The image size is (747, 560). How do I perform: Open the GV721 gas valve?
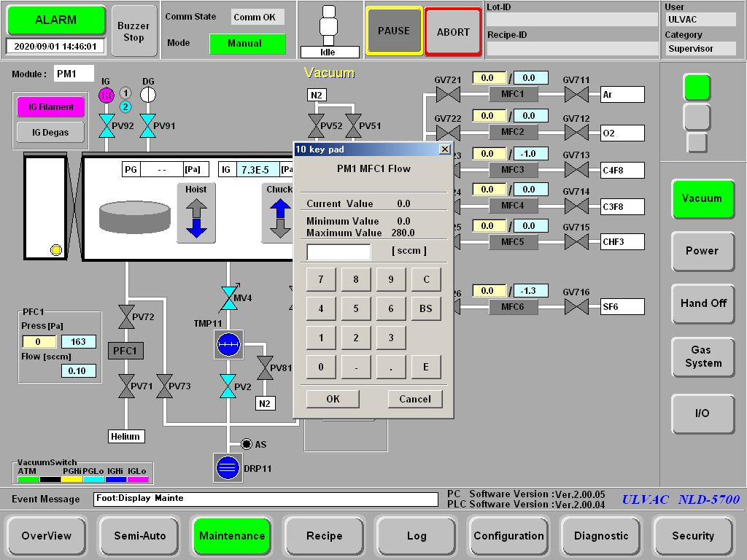(x=449, y=94)
